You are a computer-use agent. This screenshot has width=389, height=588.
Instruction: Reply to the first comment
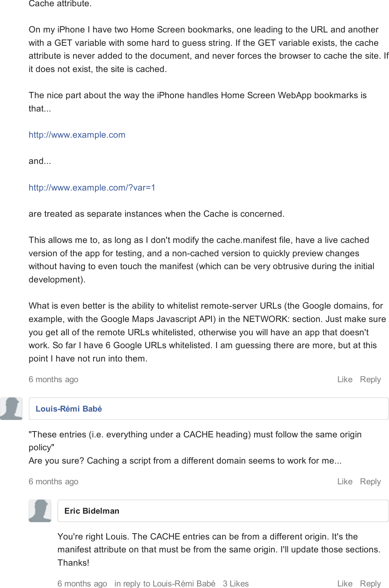(x=371, y=379)
